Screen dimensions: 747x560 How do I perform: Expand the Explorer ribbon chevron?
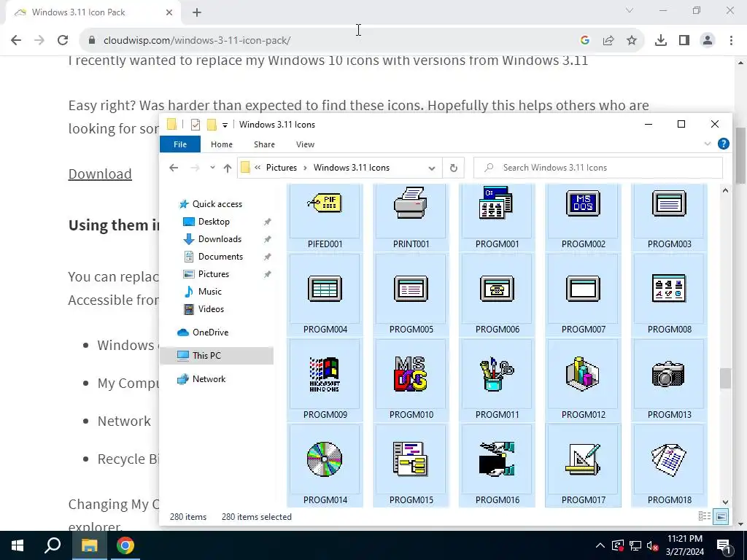(708, 144)
